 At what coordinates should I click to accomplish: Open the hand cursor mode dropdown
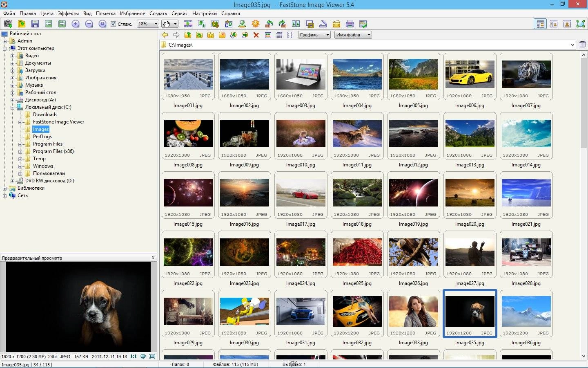[169, 24]
